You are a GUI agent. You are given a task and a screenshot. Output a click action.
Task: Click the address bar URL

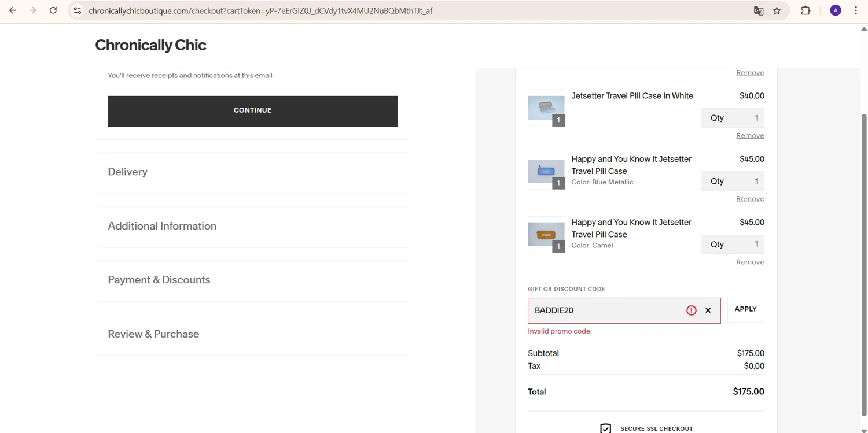(x=260, y=10)
